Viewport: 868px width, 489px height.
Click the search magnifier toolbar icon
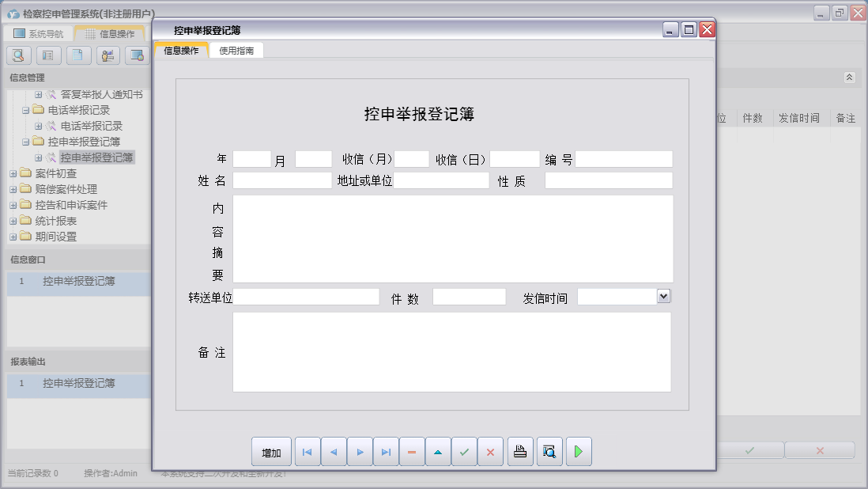[x=18, y=55]
